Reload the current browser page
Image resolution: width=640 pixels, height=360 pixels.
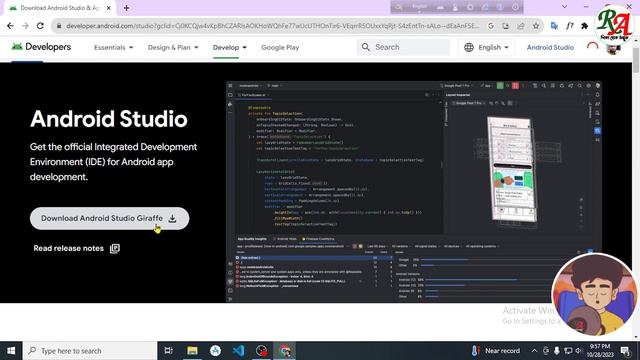[40, 26]
